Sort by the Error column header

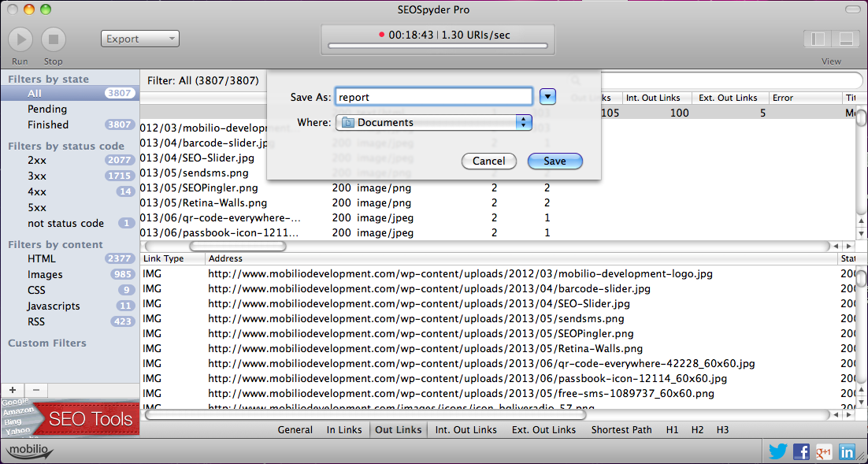[x=806, y=98]
